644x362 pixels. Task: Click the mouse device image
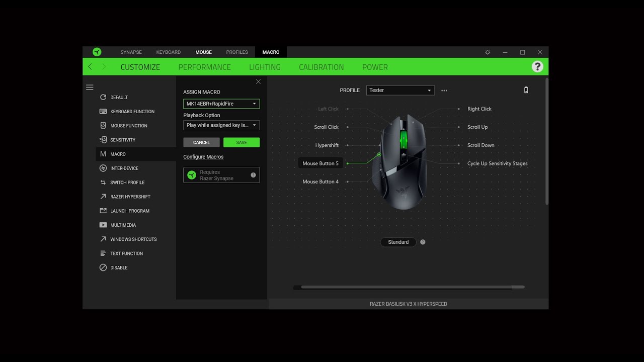(x=401, y=161)
